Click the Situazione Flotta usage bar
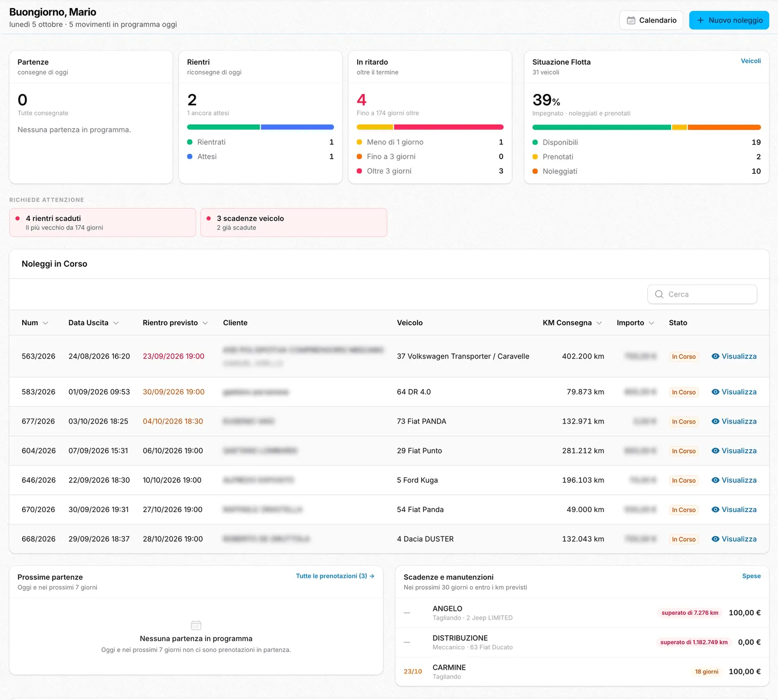Screen dimensions: 778x700 pyautogui.click(x=647, y=127)
